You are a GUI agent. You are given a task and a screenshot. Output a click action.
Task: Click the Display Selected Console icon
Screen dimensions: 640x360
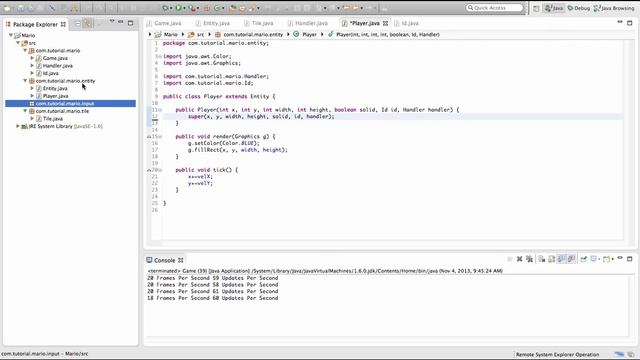(x=594, y=259)
